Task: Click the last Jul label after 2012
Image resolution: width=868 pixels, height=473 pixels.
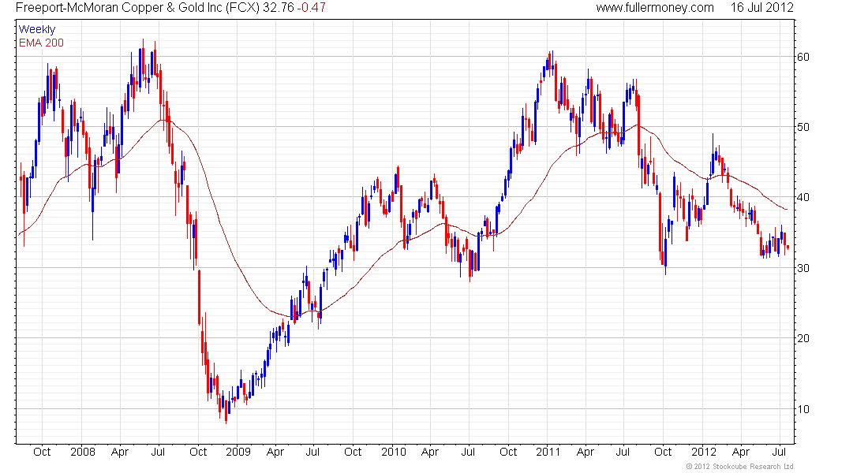Action: pos(779,452)
